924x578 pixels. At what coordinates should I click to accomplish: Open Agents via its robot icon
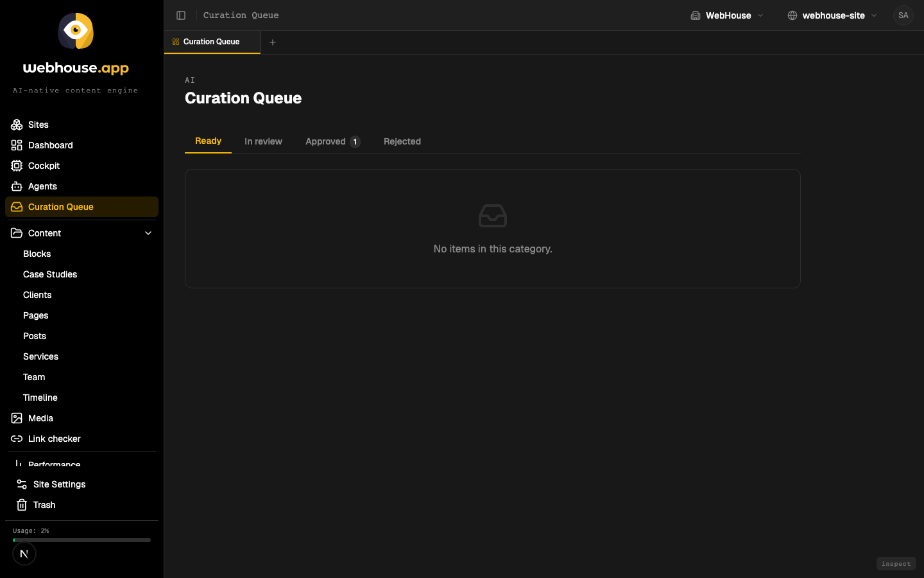(x=17, y=186)
